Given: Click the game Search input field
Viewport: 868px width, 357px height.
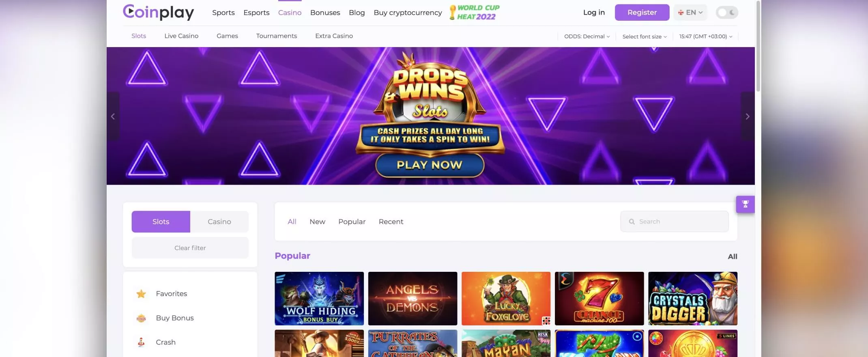Looking at the screenshot, I should 675,222.
